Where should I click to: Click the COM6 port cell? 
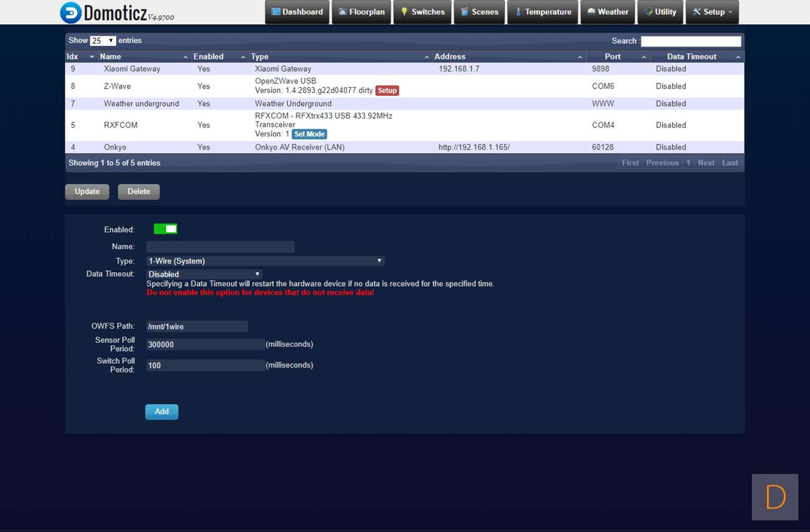pos(603,87)
